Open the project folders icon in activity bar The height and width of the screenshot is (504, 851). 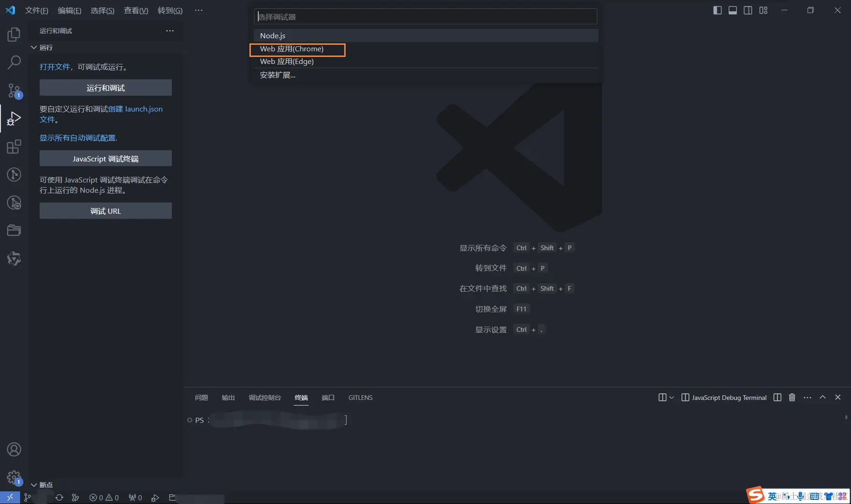14,230
